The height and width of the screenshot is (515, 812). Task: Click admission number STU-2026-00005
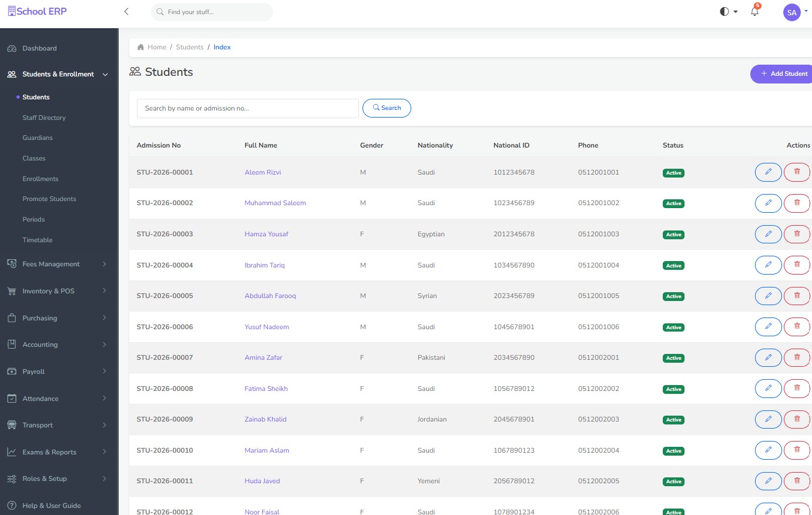165,296
